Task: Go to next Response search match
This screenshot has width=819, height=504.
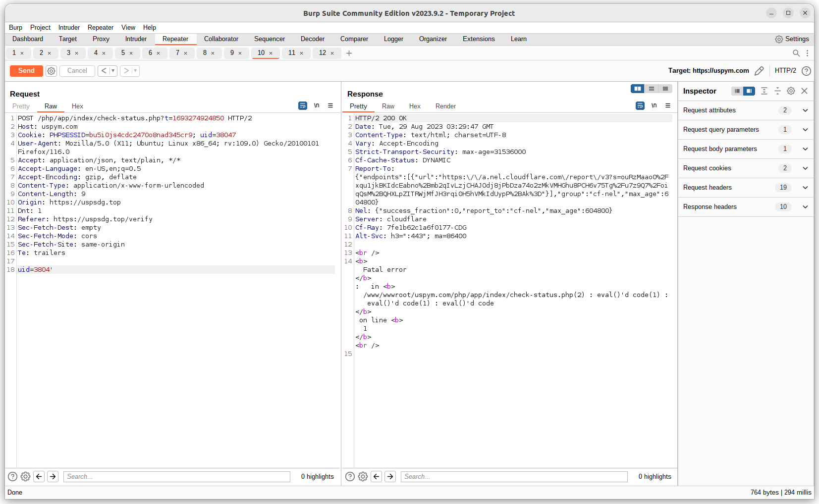Action: click(x=390, y=476)
